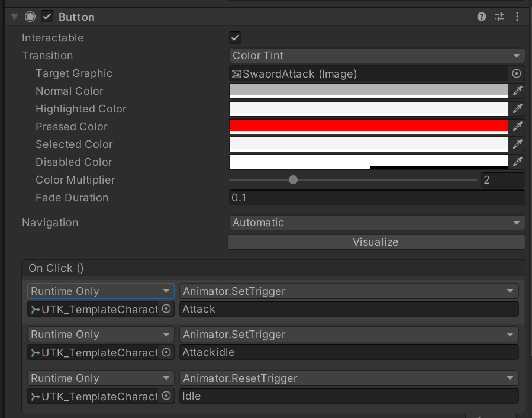532x418 pixels.
Task: Open object picker beside Attack event target
Action: pos(166,309)
